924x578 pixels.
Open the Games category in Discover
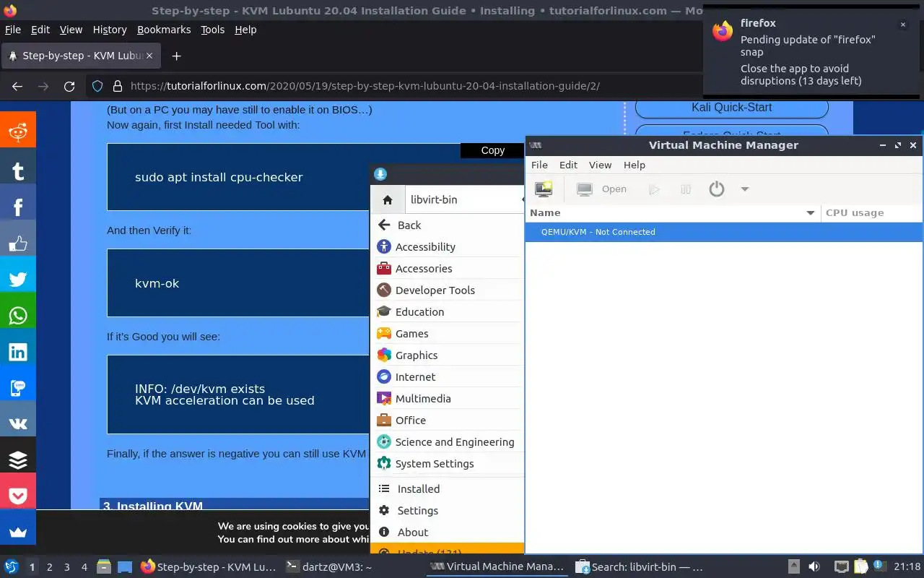point(447,334)
